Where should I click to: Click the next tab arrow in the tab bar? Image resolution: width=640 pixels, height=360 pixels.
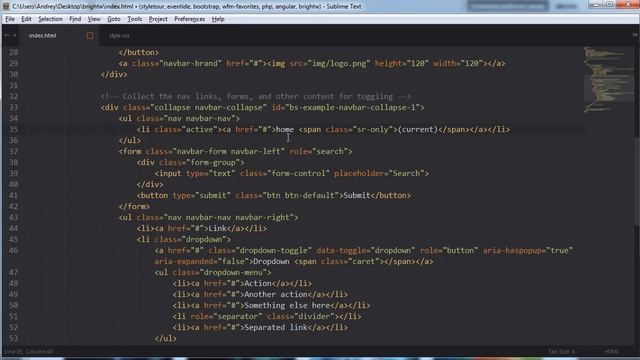pyautogui.click(x=14, y=36)
